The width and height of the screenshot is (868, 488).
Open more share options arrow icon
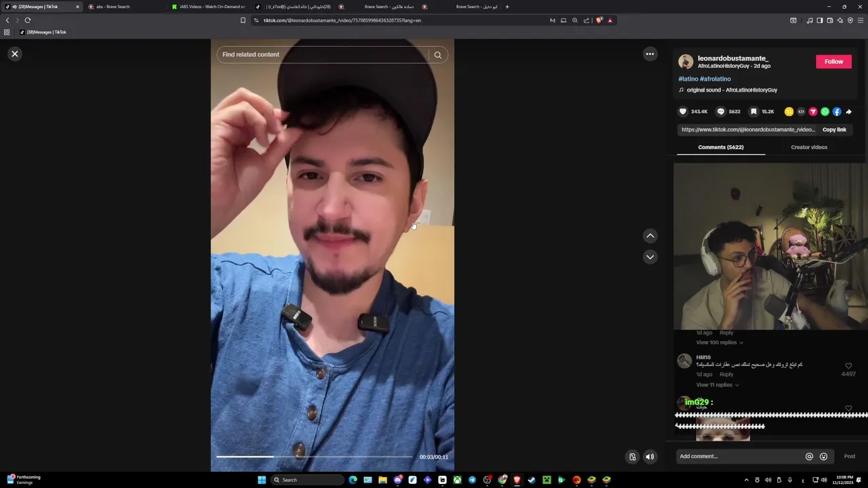coord(848,112)
